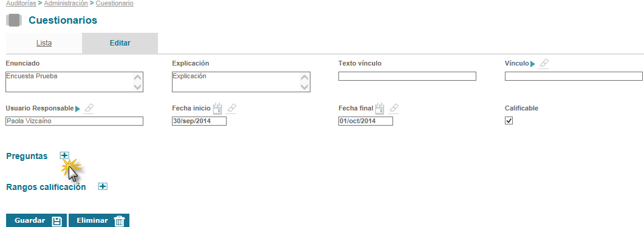Clear the Vínculo field with eraser icon
Viewport: 644px width, 227px height.
click(543, 63)
